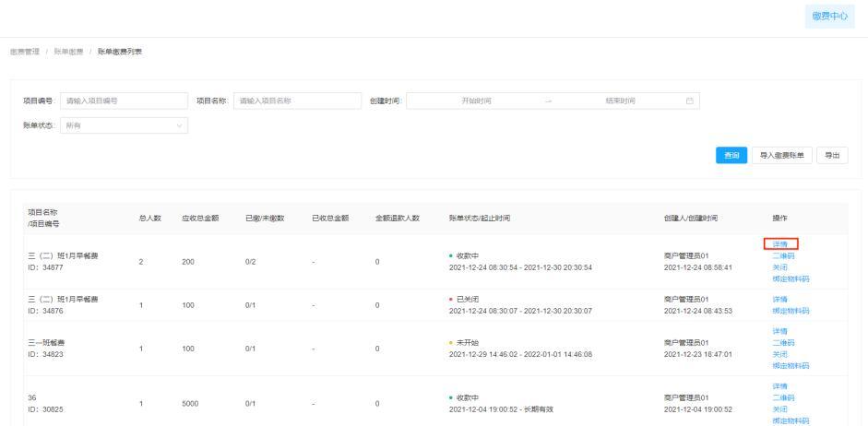
Task: Click the amount 5000 cell
Action: [x=190, y=404]
